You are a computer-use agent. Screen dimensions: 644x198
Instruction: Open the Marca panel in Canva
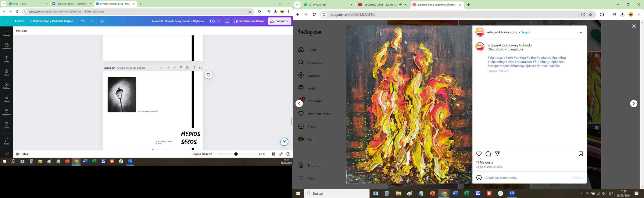tap(6, 72)
